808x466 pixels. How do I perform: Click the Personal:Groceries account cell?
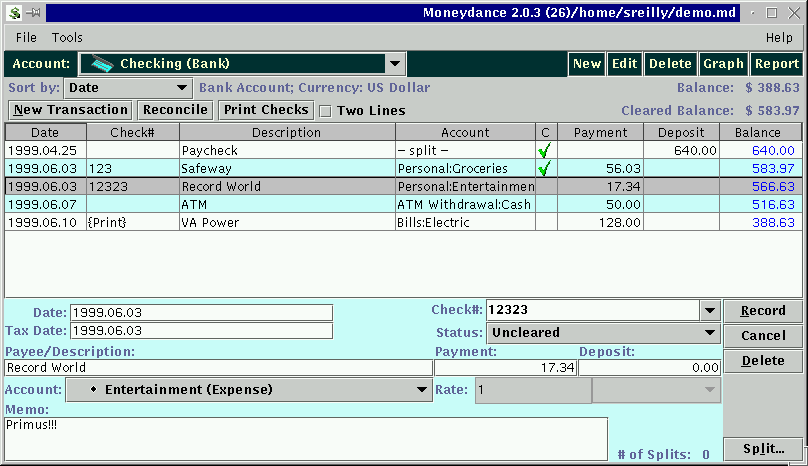(465, 169)
